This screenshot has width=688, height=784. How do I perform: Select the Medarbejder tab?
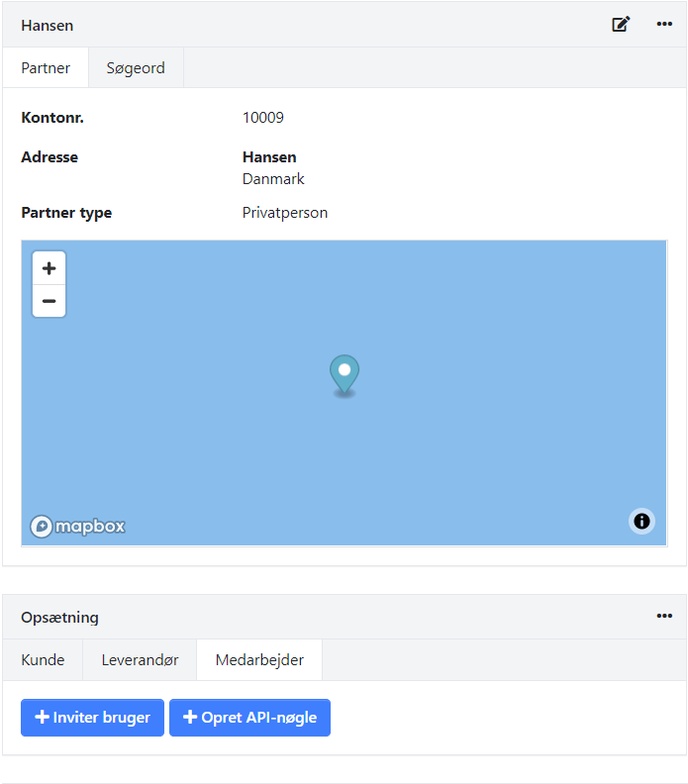click(259, 660)
